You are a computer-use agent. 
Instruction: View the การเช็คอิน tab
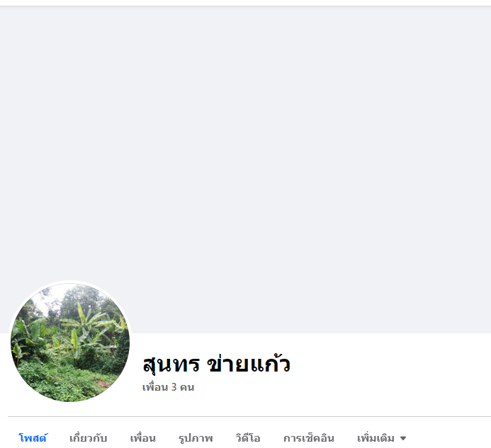[x=309, y=437]
